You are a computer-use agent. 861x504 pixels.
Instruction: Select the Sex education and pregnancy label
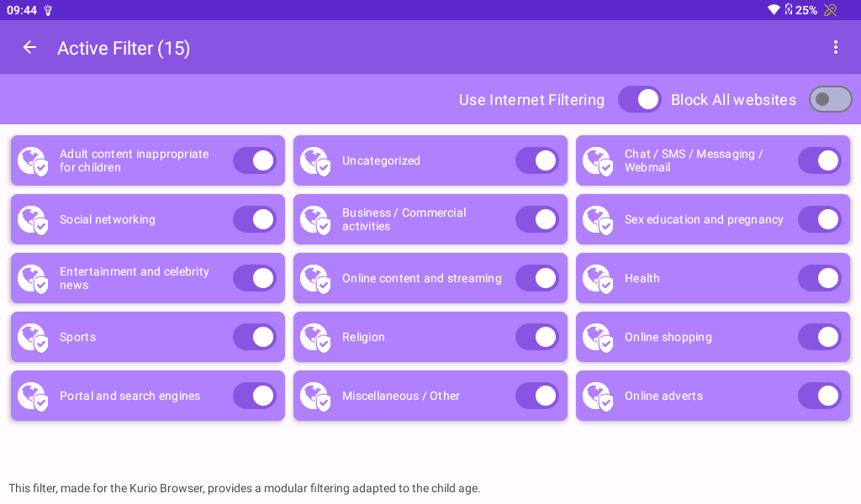click(x=704, y=220)
